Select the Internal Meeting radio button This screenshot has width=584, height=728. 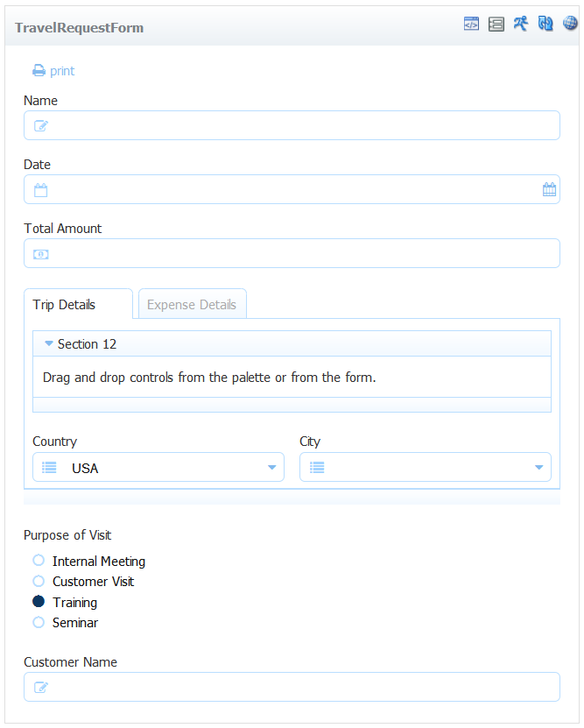[x=39, y=561]
